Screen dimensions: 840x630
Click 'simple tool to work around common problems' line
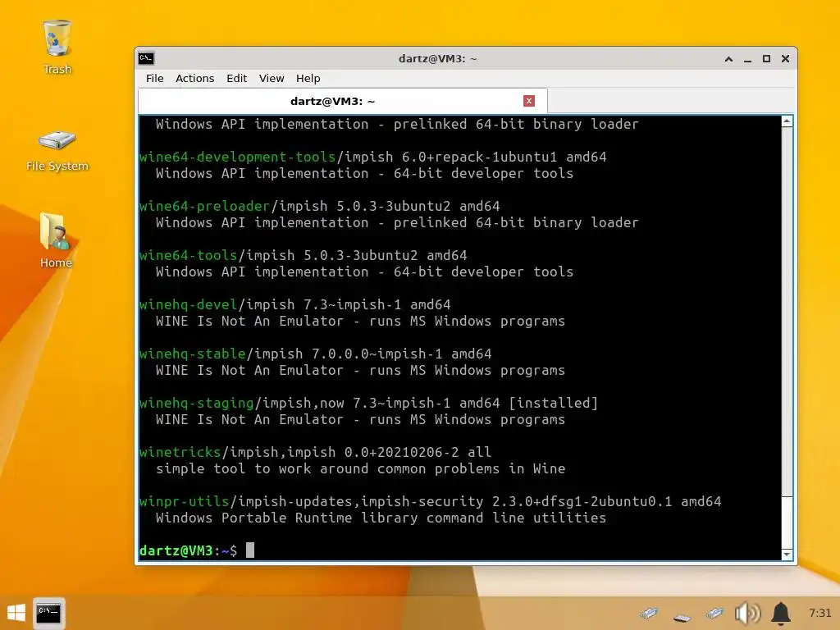(x=361, y=468)
